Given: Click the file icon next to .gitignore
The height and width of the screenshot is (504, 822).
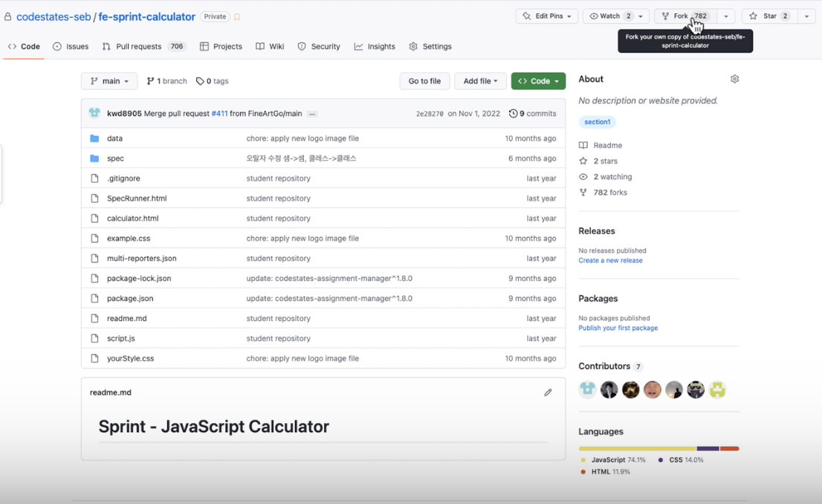Looking at the screenshot, I should [94, 178].
